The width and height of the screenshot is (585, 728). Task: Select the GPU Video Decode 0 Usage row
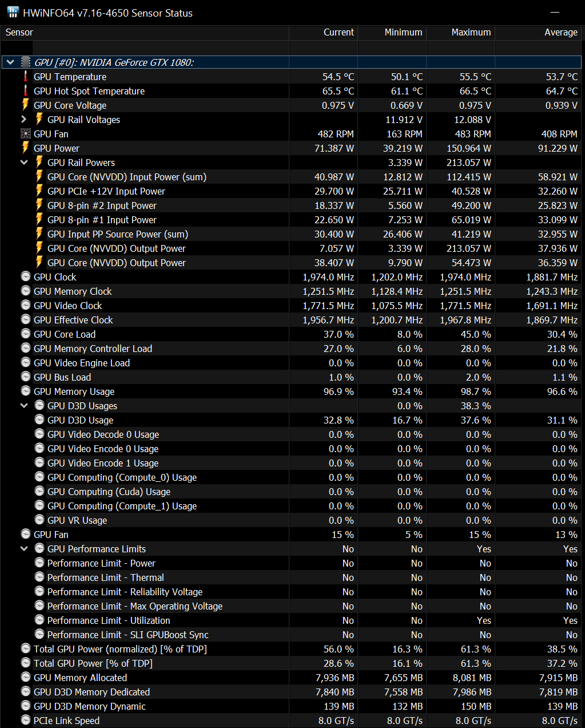[292, 434]
